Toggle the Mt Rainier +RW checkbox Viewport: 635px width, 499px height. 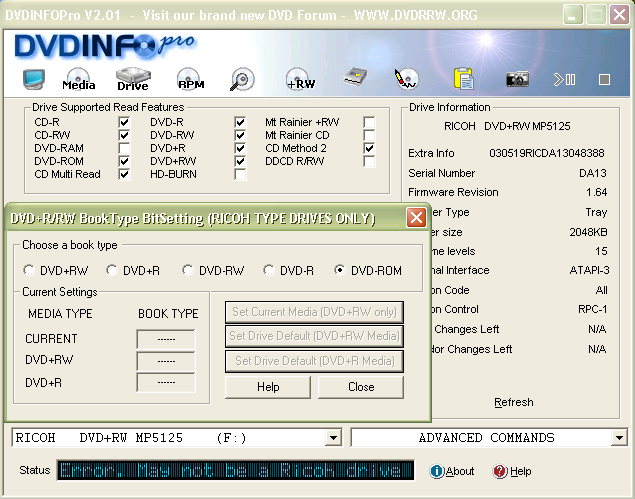[369, 122]
